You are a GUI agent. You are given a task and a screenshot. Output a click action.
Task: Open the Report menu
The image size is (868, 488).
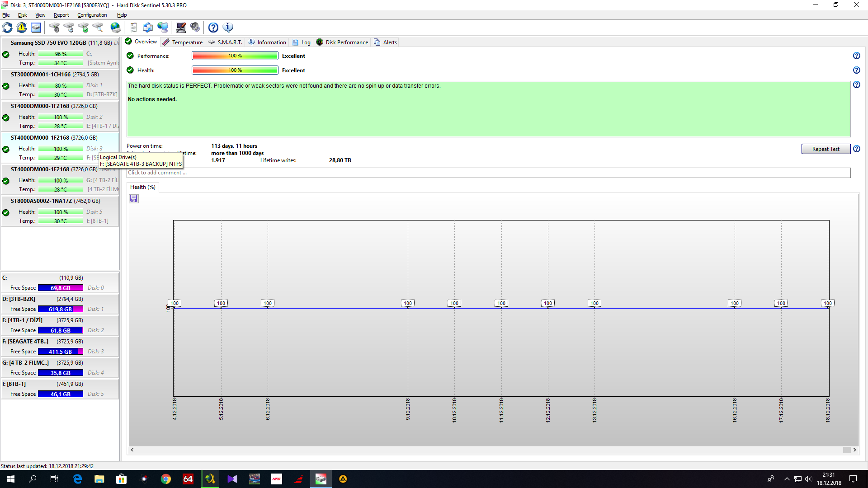click(61, 15)
